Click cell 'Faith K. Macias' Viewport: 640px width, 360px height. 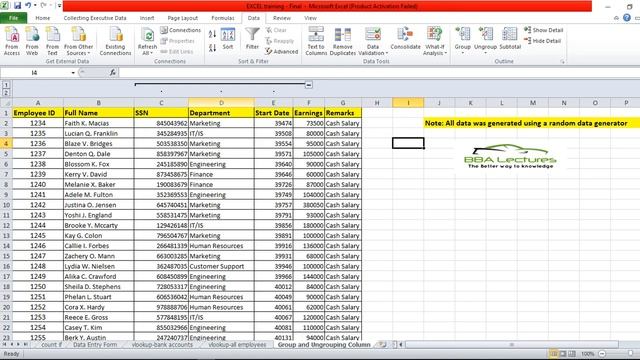pyautogui.click(x=98, y=123)
